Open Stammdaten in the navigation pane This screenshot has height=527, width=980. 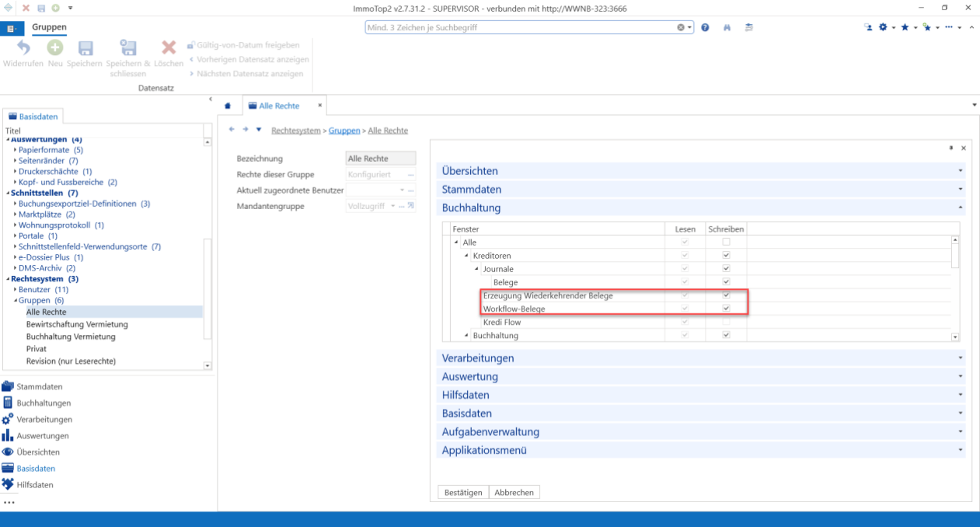pos(40,386)
